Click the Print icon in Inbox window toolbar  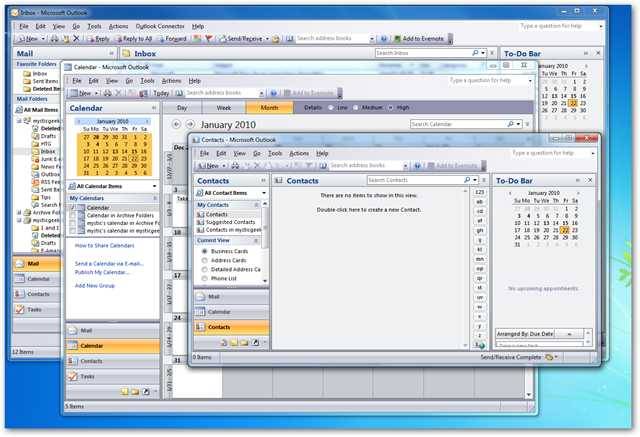54,39
